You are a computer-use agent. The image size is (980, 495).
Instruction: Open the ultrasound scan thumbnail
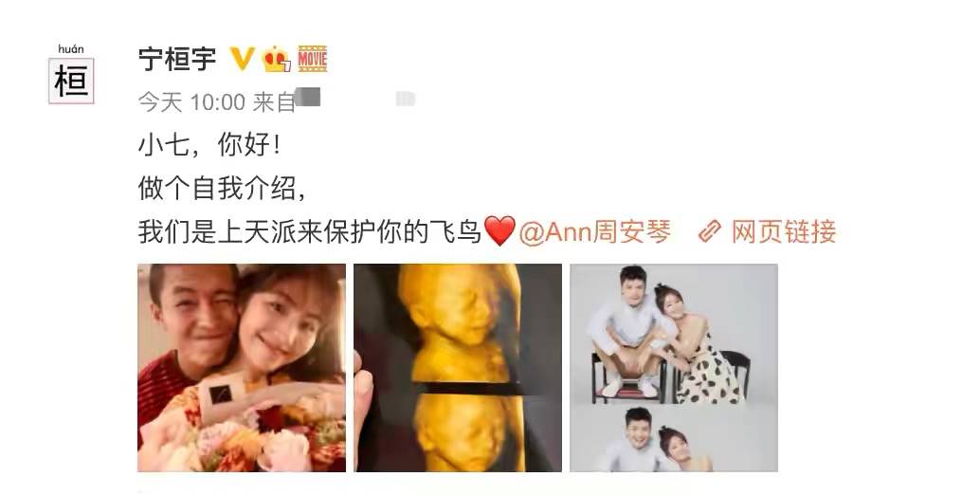tap(458, 368)
